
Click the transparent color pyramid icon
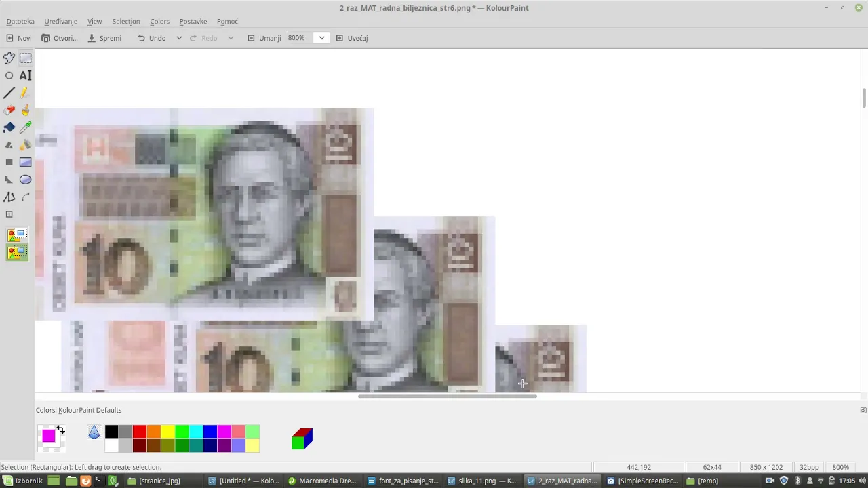pyautogui.click(x=94, y=432)
